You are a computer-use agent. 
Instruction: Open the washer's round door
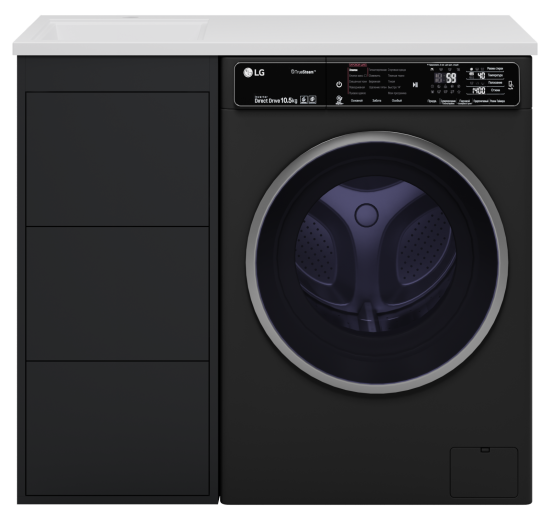377,262
